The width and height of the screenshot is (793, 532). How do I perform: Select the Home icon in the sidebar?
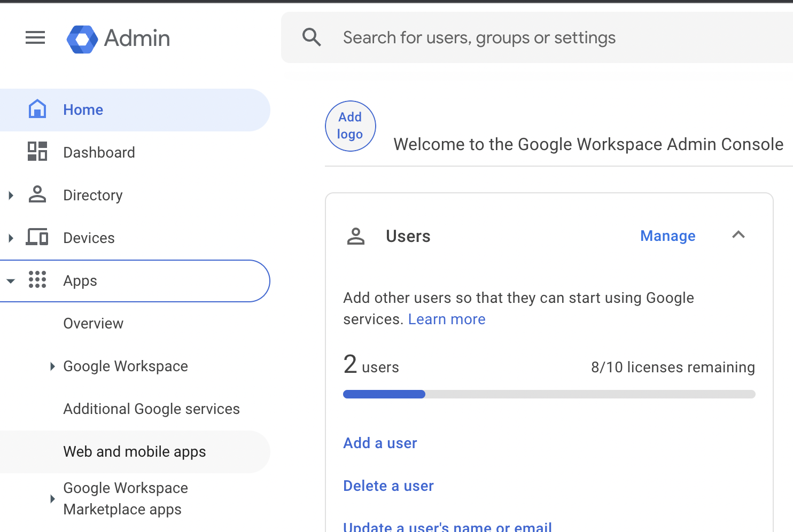coord(37,109)
